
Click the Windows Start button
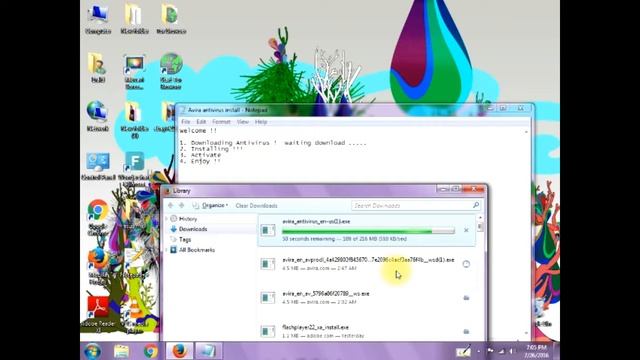coord(93,351)
